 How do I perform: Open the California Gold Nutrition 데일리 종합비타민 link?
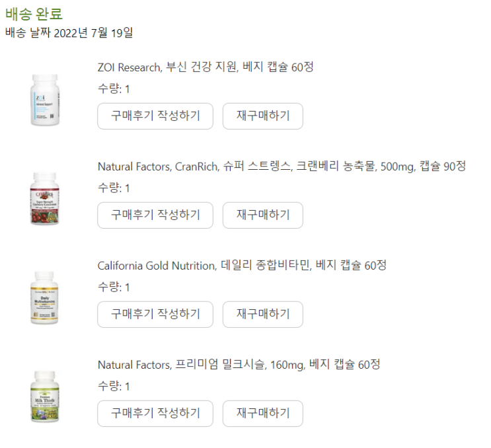(x=242, y=266)
